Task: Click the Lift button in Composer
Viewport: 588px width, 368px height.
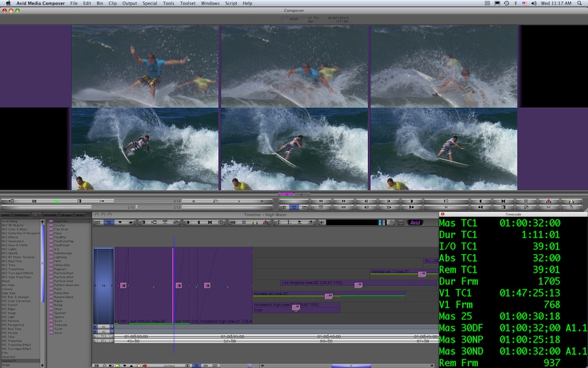Action: (526, 201)
